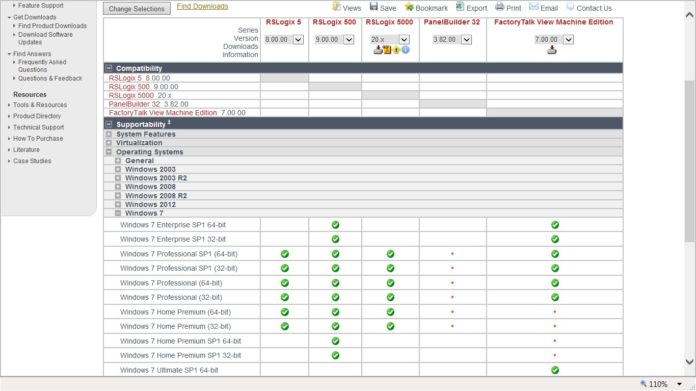Follow the Find Downloads link
Viewport: 696px width, 391px height.
(202, 6)
